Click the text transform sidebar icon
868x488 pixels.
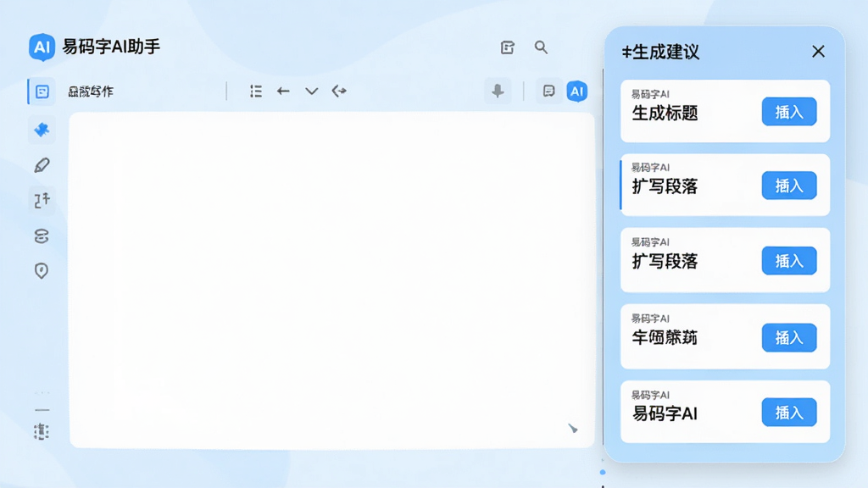point(42,200)
